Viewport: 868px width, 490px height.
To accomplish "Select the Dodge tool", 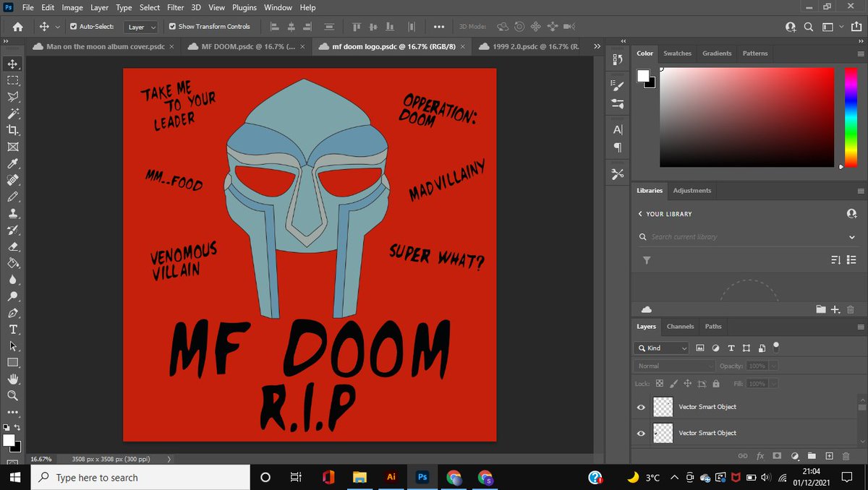I will [13, 296].
